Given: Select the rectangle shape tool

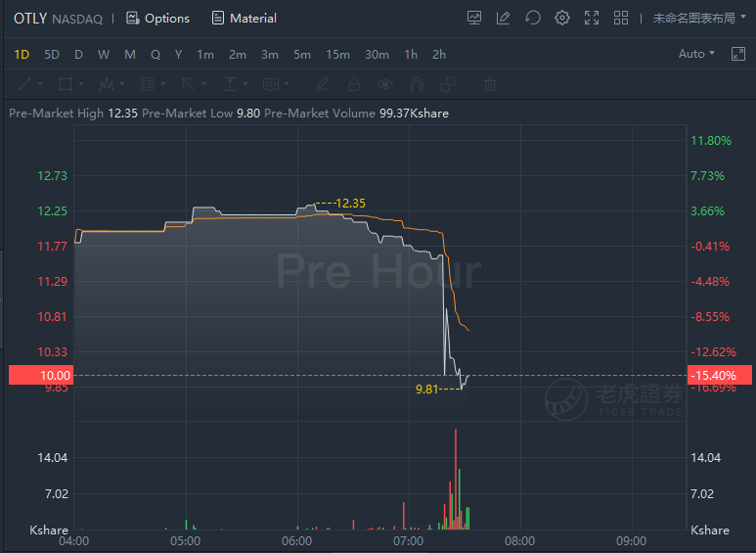Looking at the screenshot, I should (x=66, y=84).
